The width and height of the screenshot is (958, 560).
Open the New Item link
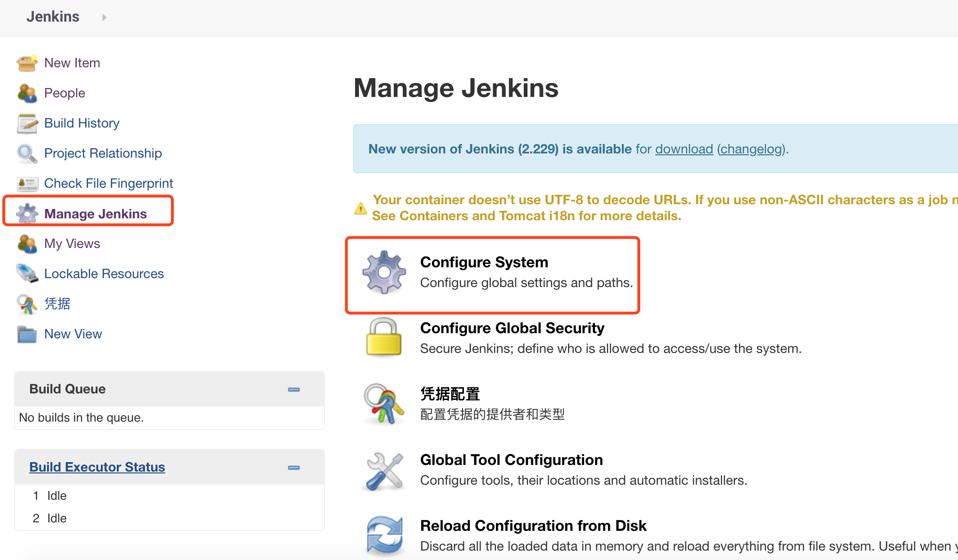[x=72, y=63]
